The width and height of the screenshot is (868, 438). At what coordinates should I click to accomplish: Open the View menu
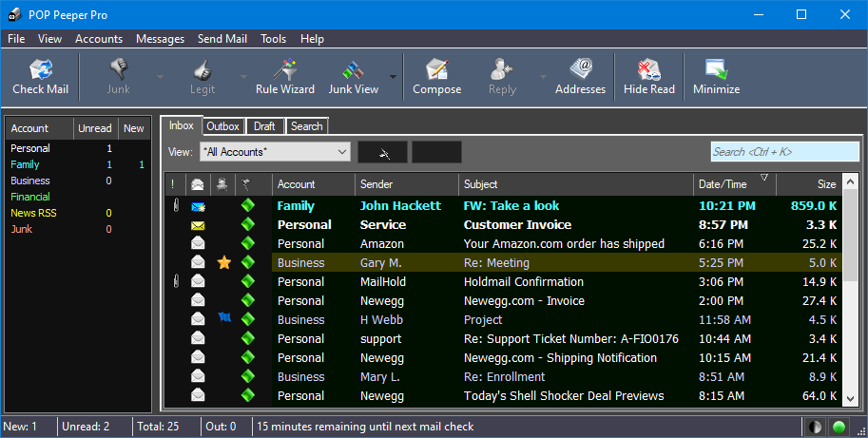[x=49, y=39]
